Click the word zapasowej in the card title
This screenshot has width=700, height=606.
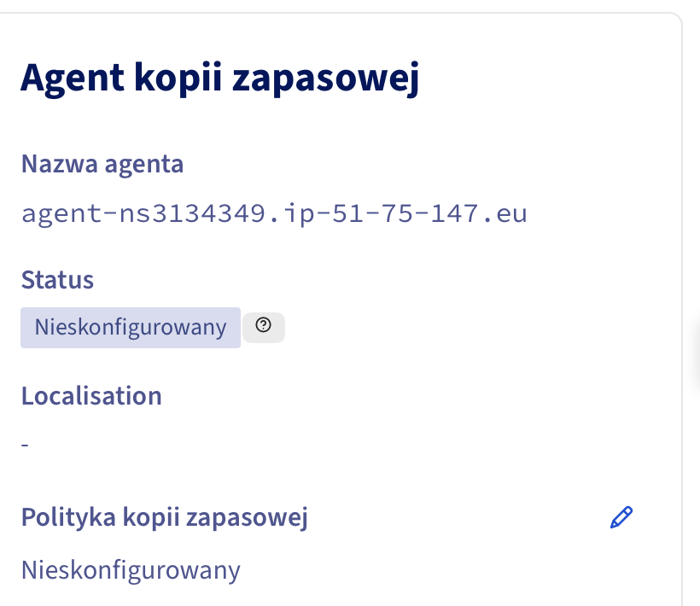point(326,79)
